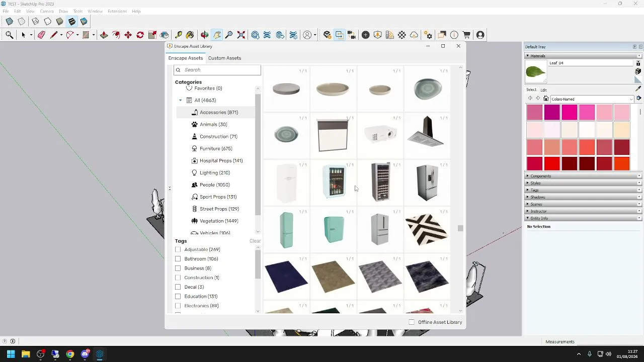644x362 pixels.
Task: Open Enscape Objects add button
Action: point(366,35)
